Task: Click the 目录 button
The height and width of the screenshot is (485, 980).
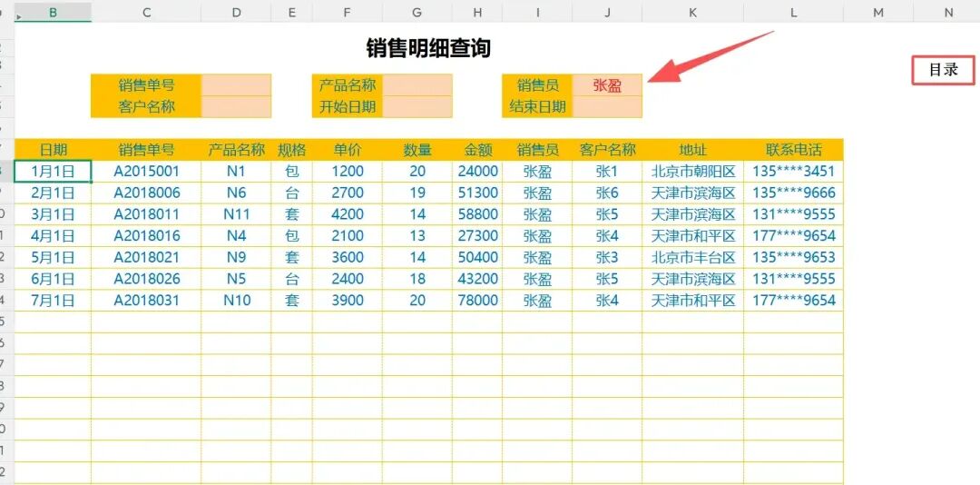Action: click(943, 70)
